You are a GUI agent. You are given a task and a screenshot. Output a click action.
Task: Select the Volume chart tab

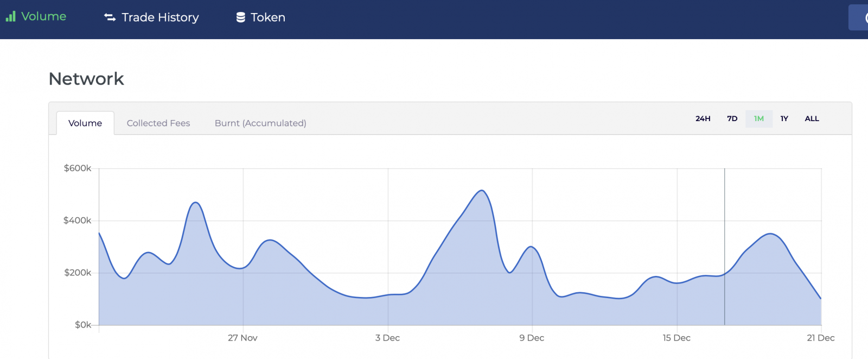pos(85,123)
